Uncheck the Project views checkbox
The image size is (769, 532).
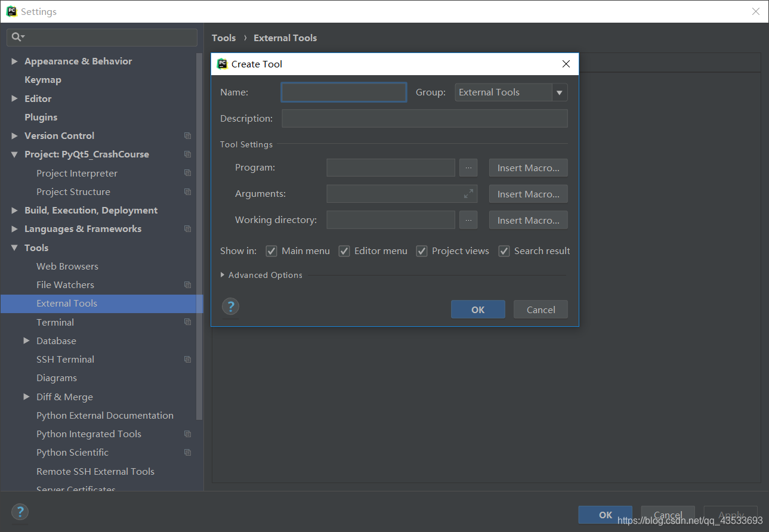pyautogui.click(x=422, y=251)
